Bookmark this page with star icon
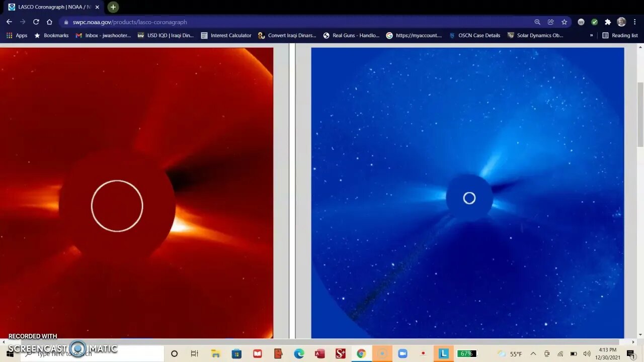 point(564,22)
